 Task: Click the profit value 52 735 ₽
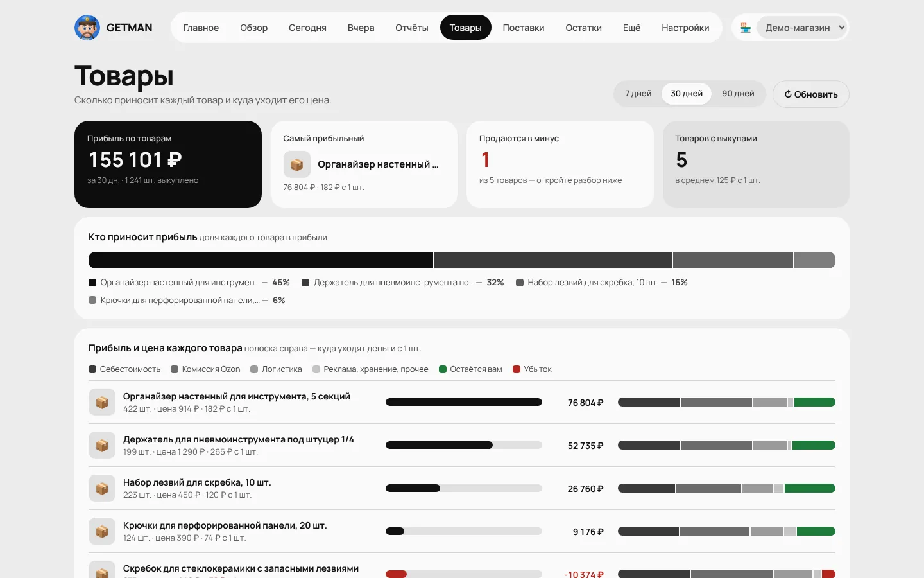[586, 446]
